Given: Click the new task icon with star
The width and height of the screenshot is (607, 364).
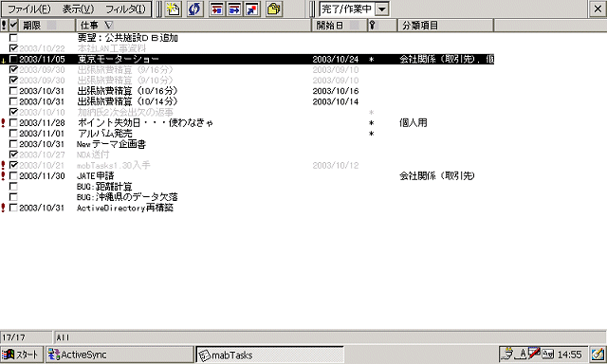Looking at the screenshot, I should (x=173, y=9).
